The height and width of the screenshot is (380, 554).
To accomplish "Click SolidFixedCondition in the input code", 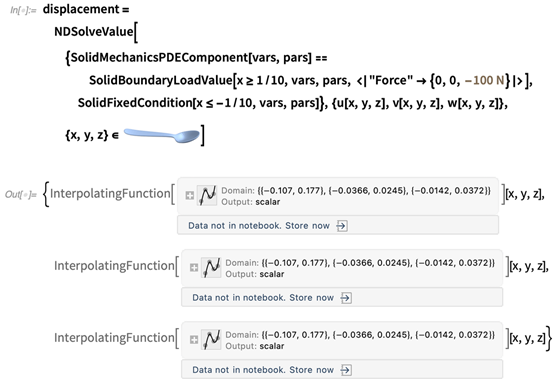I will (x=135, y=103).
